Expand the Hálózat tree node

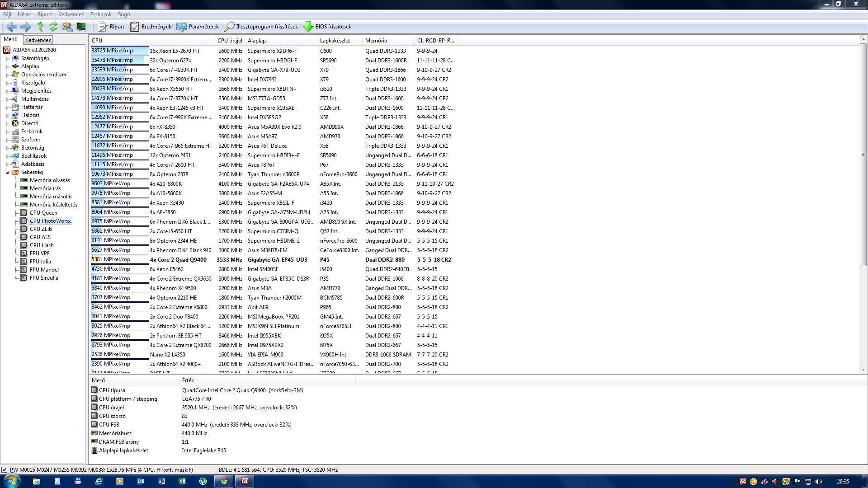[x=8, y=116]
